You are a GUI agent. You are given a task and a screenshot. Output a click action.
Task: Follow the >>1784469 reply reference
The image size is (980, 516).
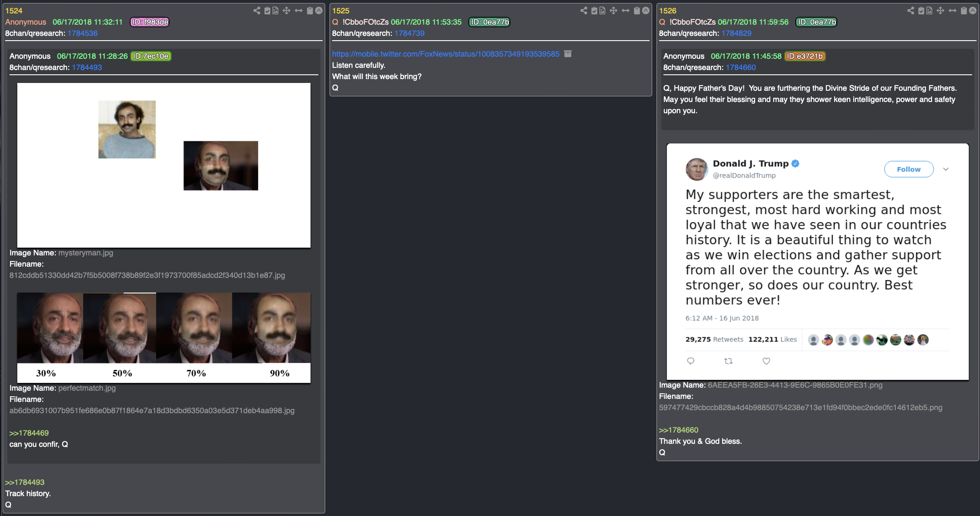pyautogui.click(x=29, y=433)
